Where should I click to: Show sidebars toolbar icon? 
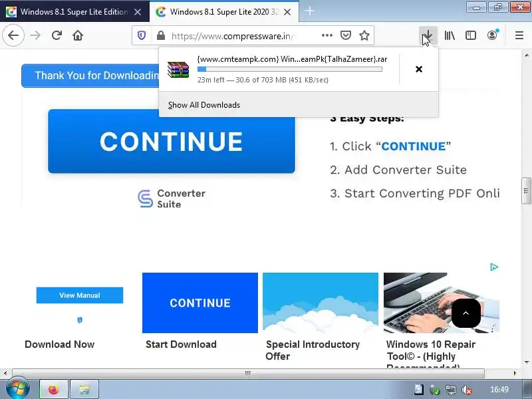pos(471,35)
